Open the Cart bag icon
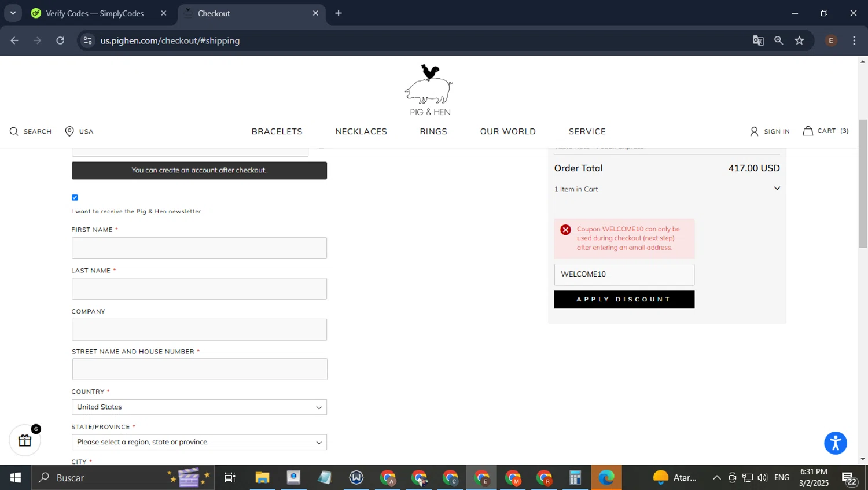This screenshot has height=490, width=868. (808, 131)
